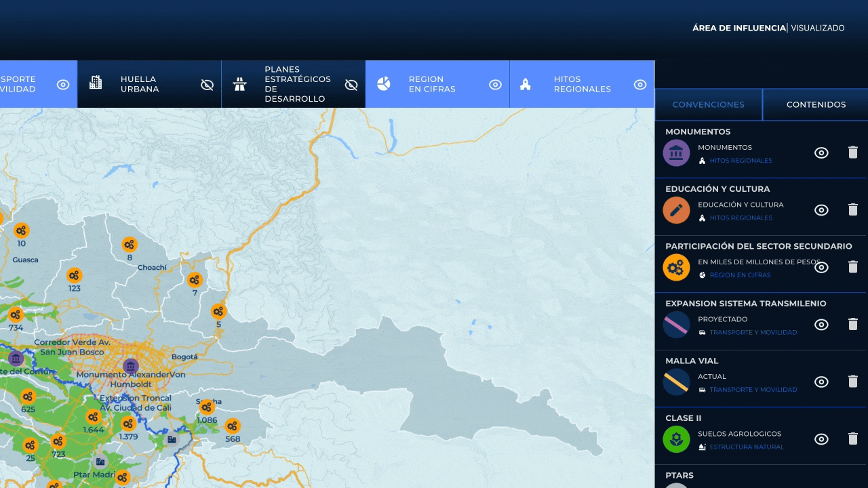Toggle visibility of Educación y Cultura layer

[821, 210]
